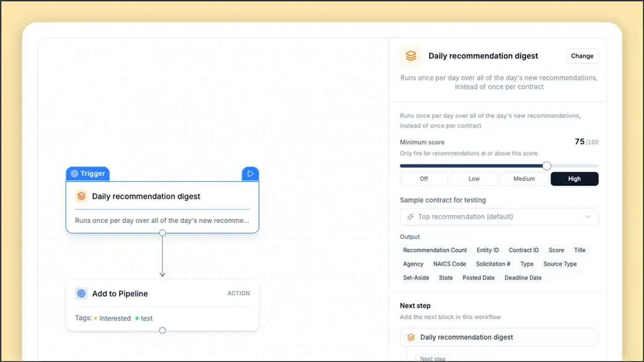This screenshot has height=362, width=644.
Task: Click the Next step section heading
Action: [415, 306]
